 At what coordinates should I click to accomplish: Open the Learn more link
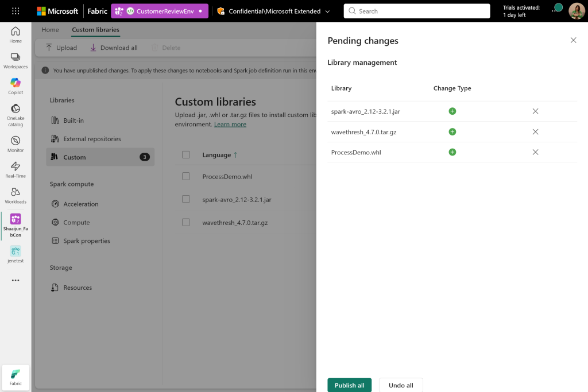(x=230, y=124)
